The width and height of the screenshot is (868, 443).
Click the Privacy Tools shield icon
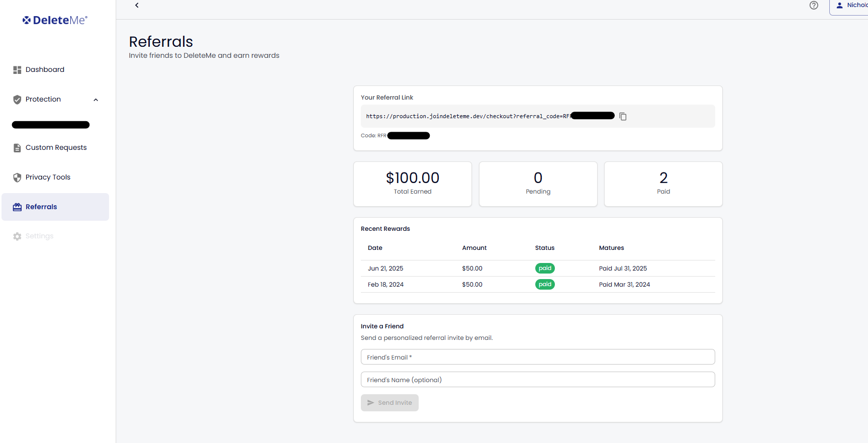coord(17,178)
